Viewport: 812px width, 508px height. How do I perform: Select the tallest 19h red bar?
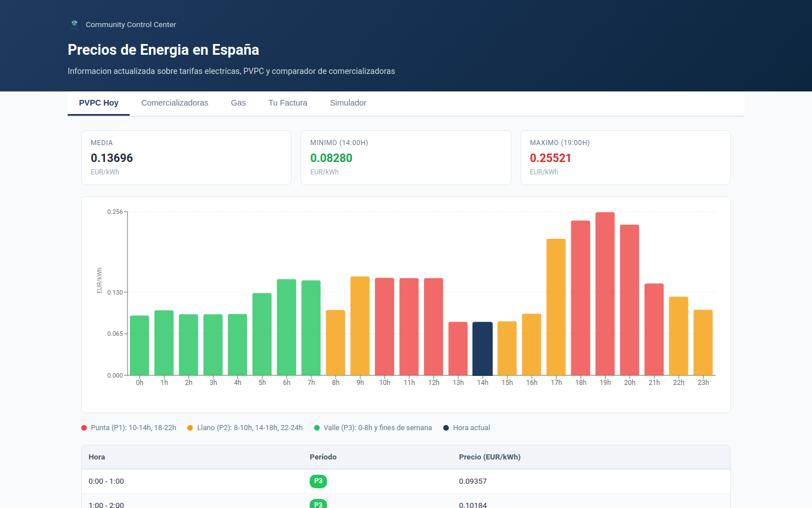pyautogui.click(x=605, y=294)
